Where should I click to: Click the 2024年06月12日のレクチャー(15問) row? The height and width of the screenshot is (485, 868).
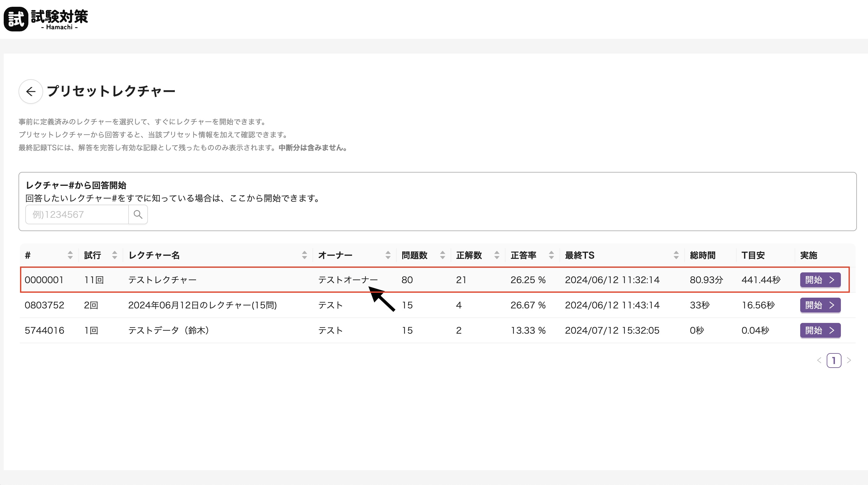(202, 305)
